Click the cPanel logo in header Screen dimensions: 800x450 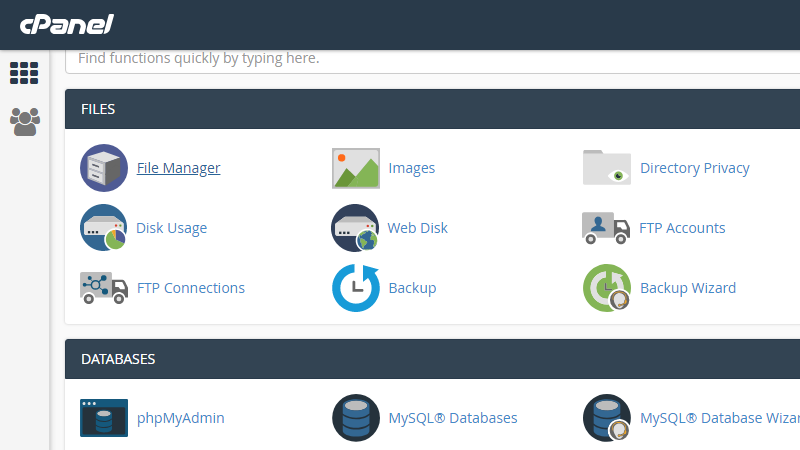click(66, 24)
